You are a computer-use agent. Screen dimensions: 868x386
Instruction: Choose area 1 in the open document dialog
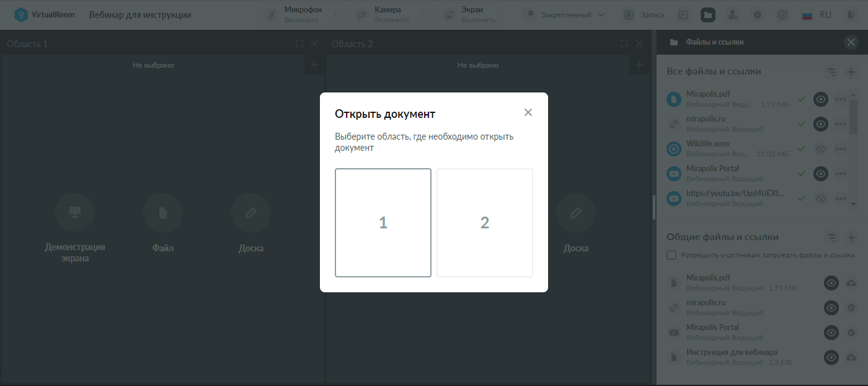383,223
